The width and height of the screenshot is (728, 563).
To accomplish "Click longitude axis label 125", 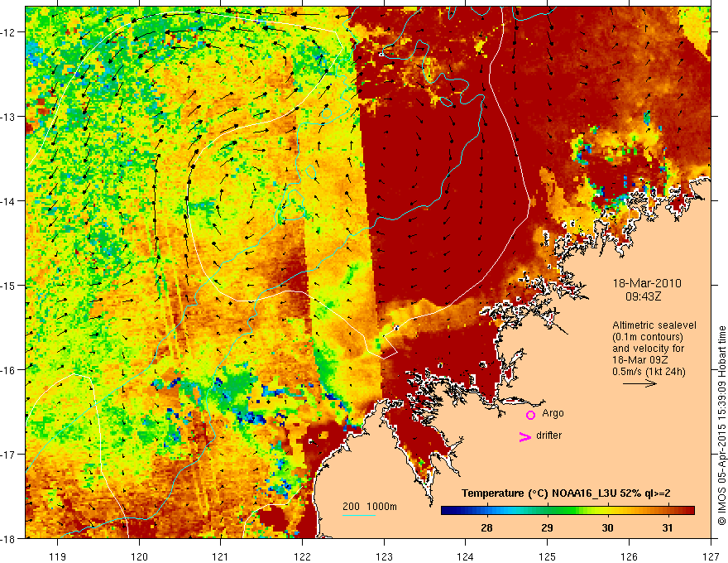I will (x=547, y=556).
